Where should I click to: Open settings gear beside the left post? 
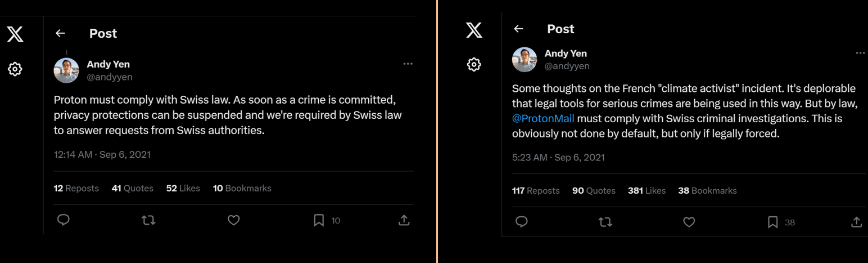[x=15, y=69]
